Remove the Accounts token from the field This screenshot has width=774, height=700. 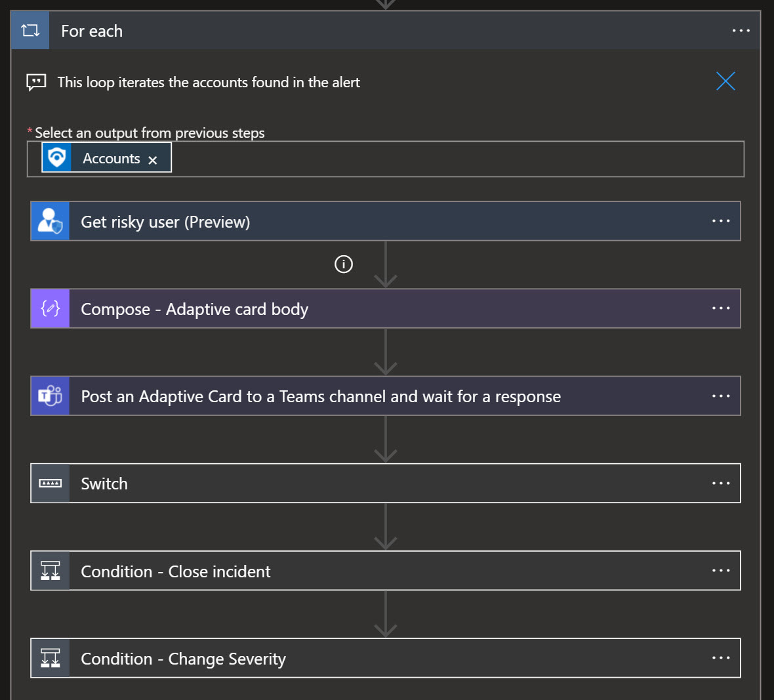point(153,159)
